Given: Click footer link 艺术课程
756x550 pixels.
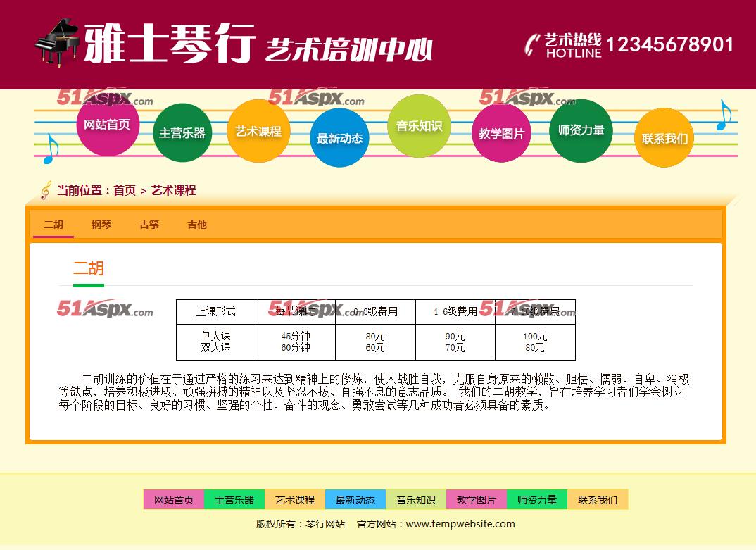Looking at the screenshot, I should [x=295, y=500].
